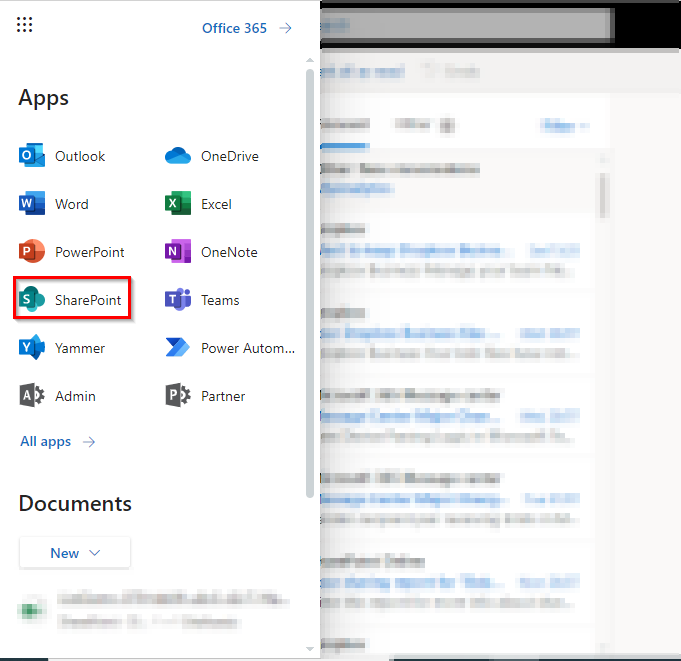The height and width of the screenshot is (661, 681).
Task: Click the arrow beside All apps
Action: click(89, 442)
